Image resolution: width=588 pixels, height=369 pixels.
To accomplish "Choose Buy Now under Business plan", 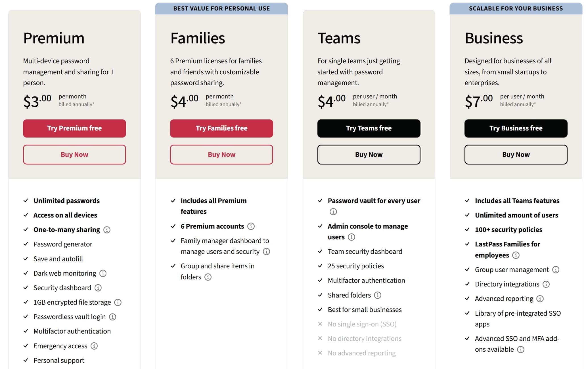I will pos(516,155).
